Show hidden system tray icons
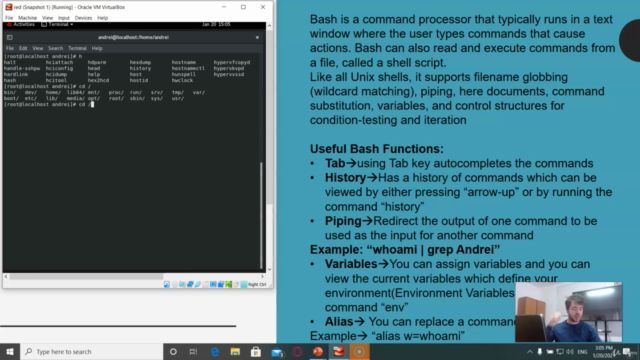This screenshot has height=360, width=640. [530, 352]
